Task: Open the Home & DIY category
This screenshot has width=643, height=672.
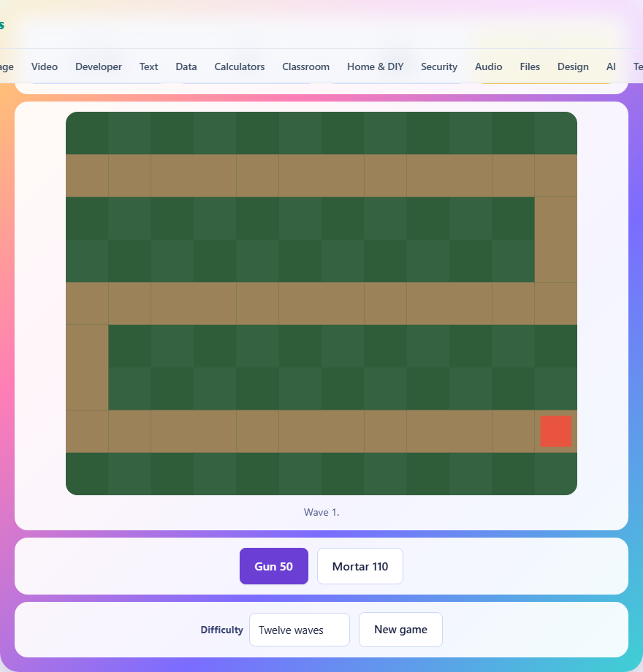Action: pos(376,67)
